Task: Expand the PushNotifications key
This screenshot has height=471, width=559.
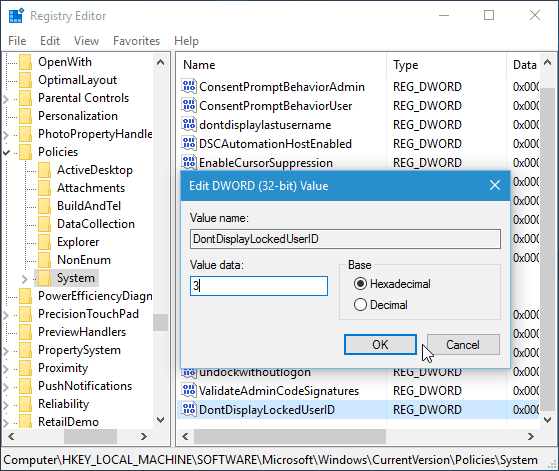Action: point(6,386)
